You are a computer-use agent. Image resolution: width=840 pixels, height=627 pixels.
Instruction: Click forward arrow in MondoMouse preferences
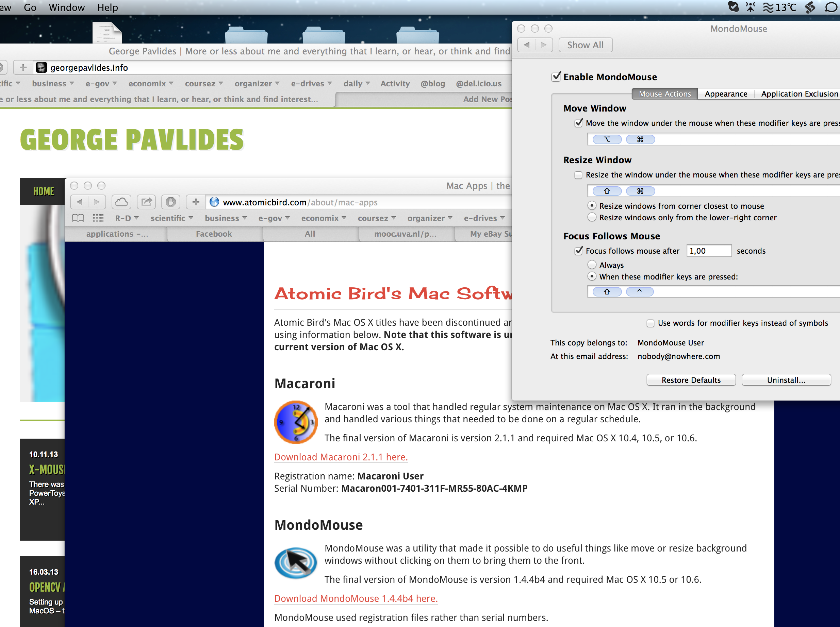pyautogui.click(x=544, y=45)
